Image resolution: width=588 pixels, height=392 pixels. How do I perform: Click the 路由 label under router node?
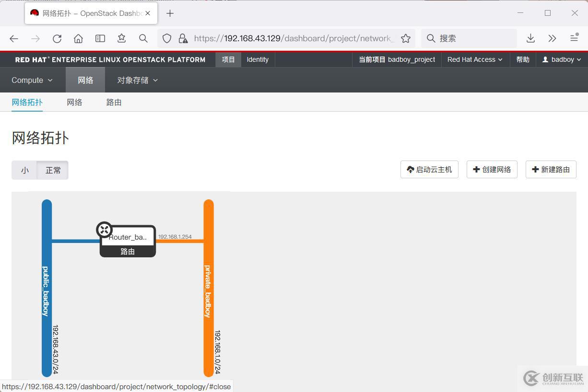[128, 251]
